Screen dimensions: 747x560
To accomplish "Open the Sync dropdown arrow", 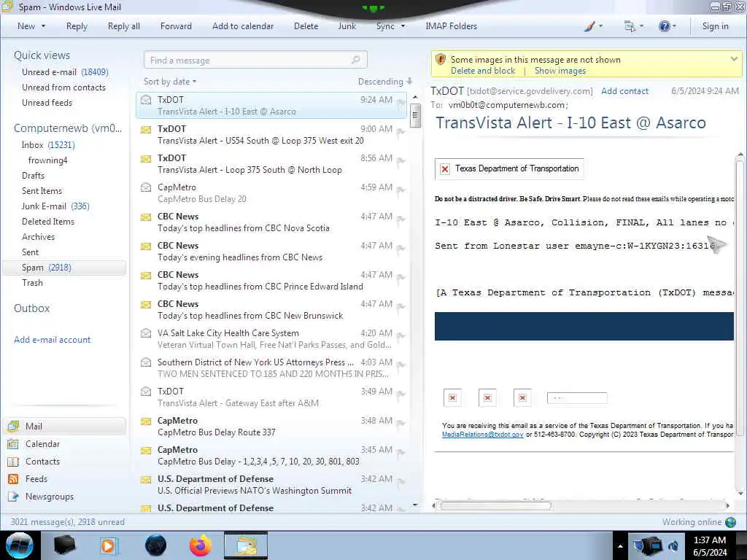I will click(403, 26).
